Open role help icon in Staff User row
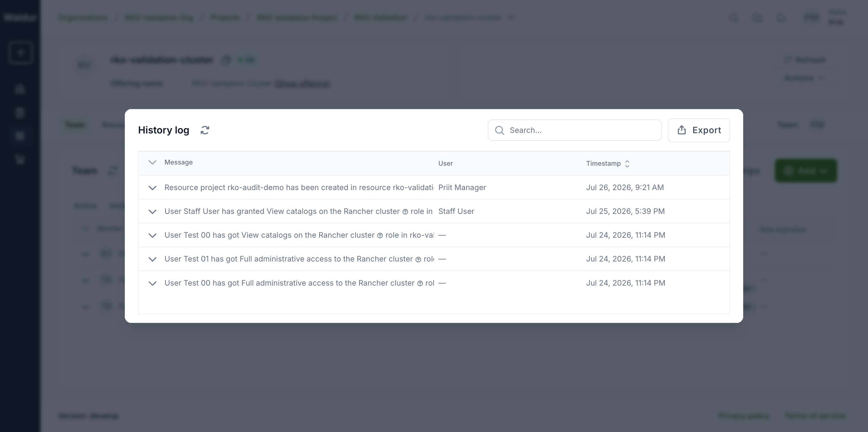 405,212
